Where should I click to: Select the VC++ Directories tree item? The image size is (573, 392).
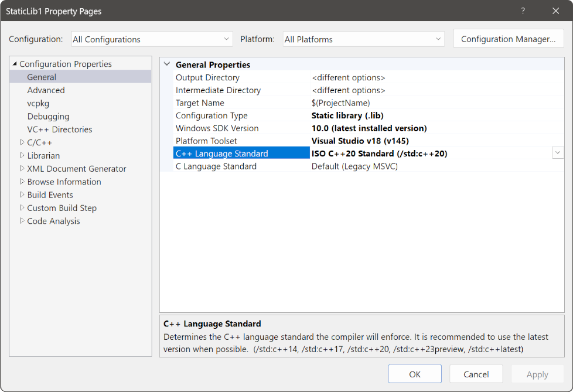tap(59, 129)
